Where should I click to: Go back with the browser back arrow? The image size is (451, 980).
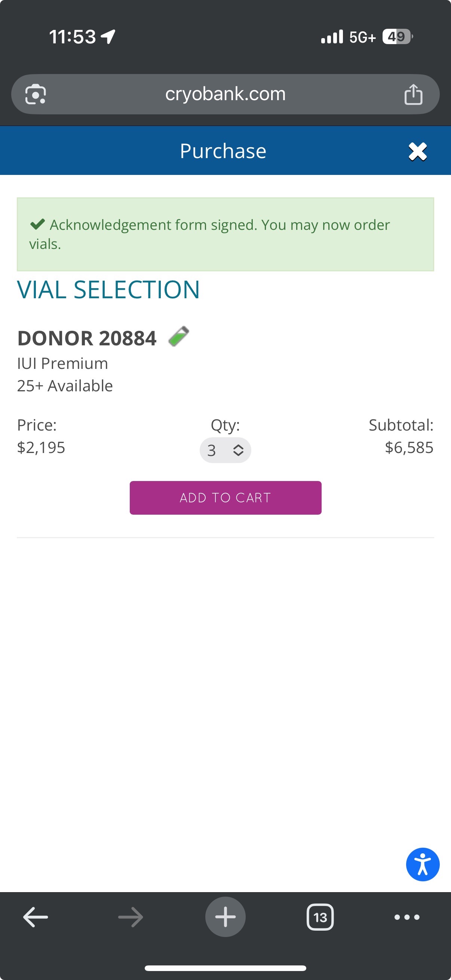point(36,917)
